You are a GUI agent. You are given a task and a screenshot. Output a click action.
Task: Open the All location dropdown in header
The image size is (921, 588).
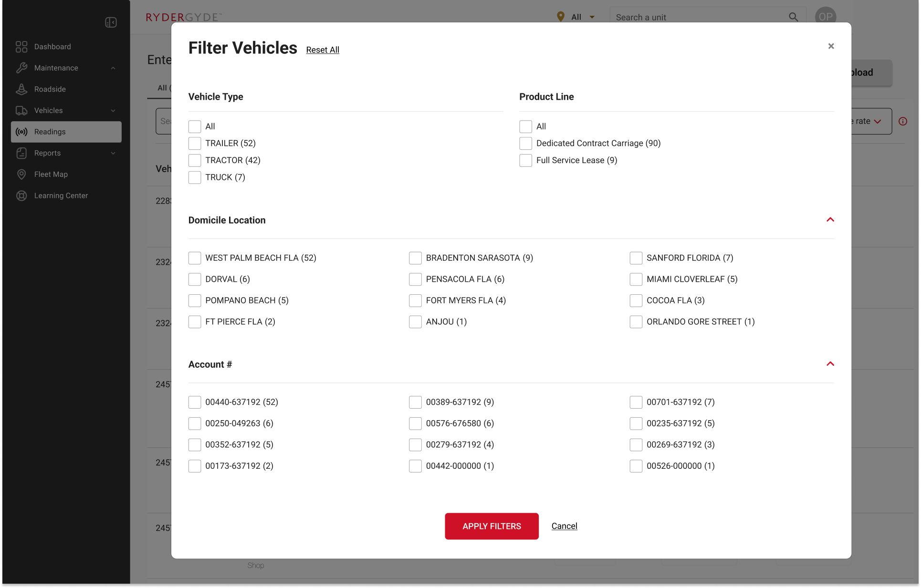tap(577, 17)
